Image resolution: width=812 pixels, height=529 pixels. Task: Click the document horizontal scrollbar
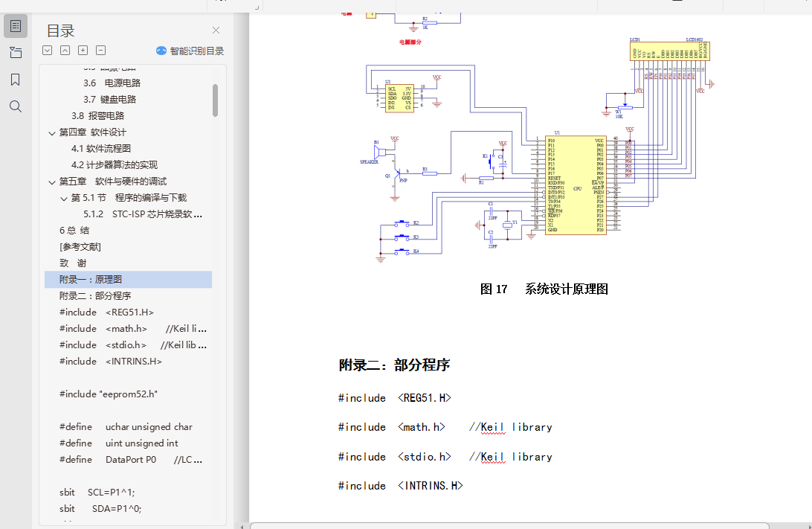(509, 526)
